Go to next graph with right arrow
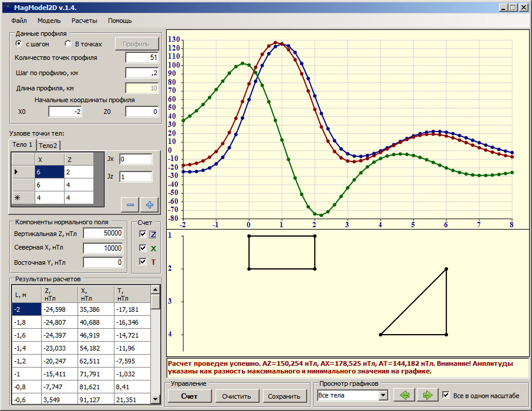Image resolution: width=532 pixels, height=411 pixels. tap(427, 395)
